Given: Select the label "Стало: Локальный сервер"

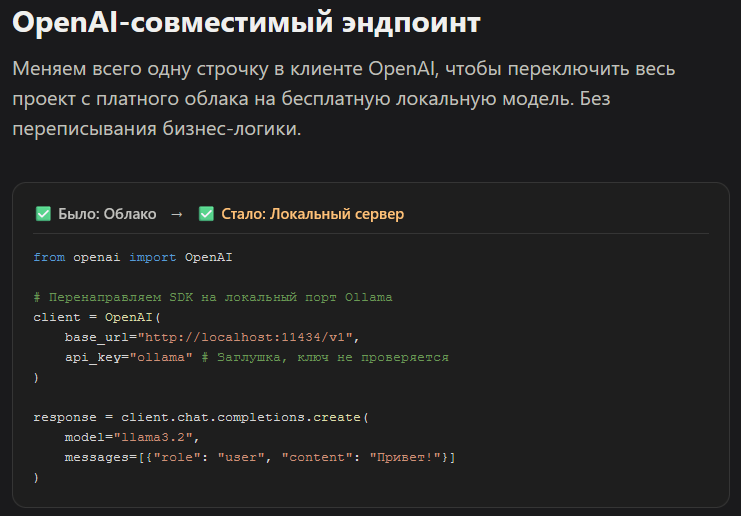Looking at the screenshot, I should click(x=312, y=214).
